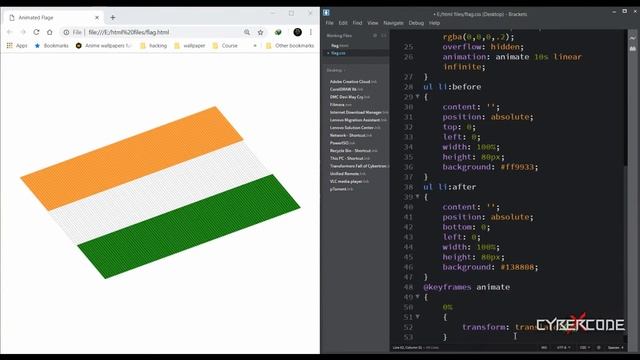Open the UTF-8 encoding dropdown
This screenshot has width=640, height=360.
click(x=563, y=348)
